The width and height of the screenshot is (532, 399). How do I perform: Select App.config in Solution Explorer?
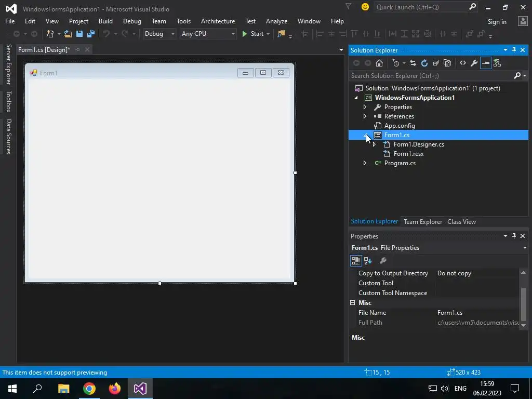pyautogui.click(x=400, y=126)
